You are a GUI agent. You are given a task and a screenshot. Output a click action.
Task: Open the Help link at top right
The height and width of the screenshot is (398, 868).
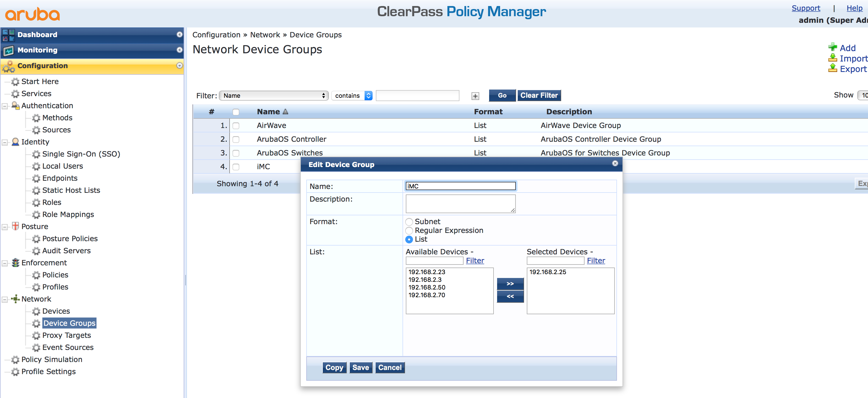[x=855, y=8]
